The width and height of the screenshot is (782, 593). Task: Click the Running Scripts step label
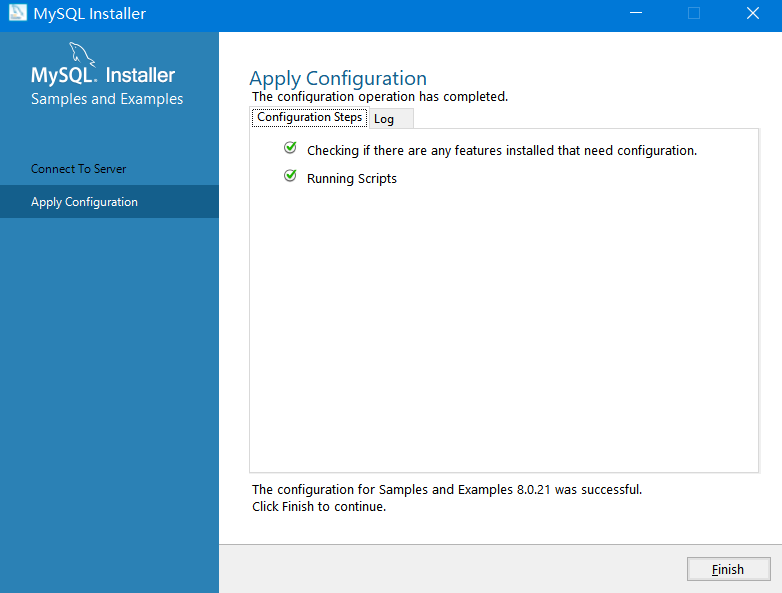352,179
